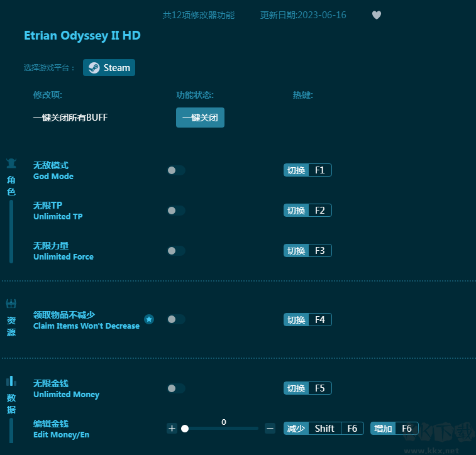The image size is (476, 455).
Task: Click the 无敌模式 God Mode label
Action: point(53,170)
